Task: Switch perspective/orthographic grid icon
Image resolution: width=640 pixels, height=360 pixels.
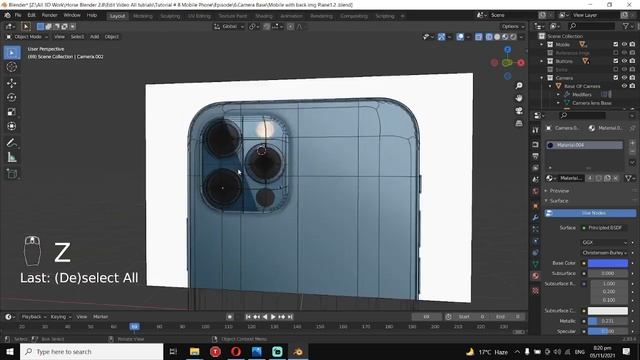Action: coord(519,123)
